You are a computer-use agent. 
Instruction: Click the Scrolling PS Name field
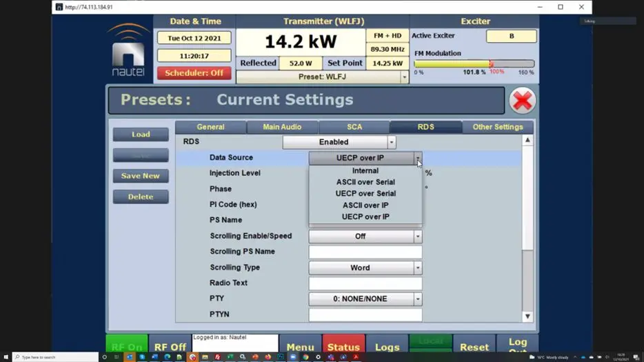coord(365,252)
